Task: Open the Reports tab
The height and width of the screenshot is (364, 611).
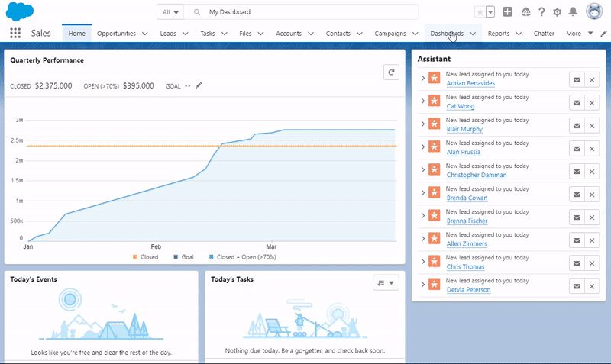Action: [499, 34]
